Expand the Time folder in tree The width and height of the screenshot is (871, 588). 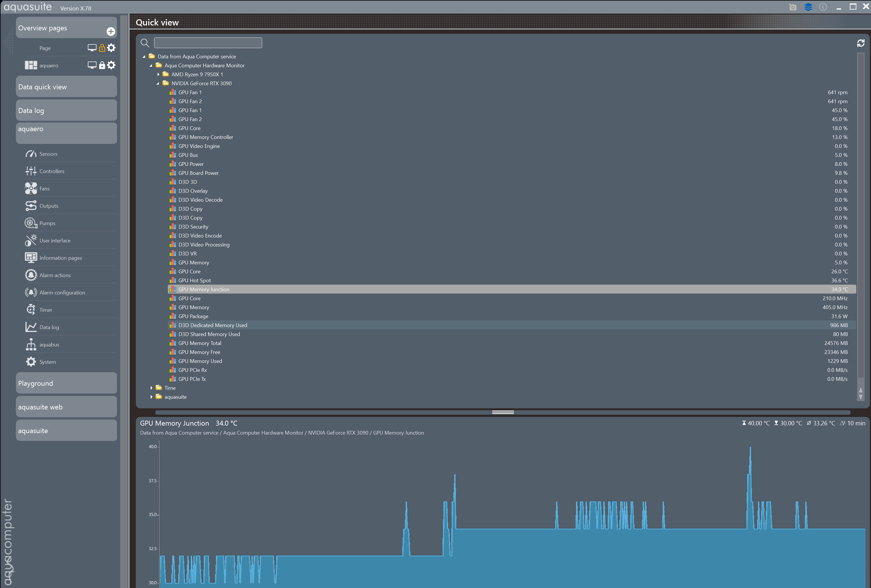point(151,388)
